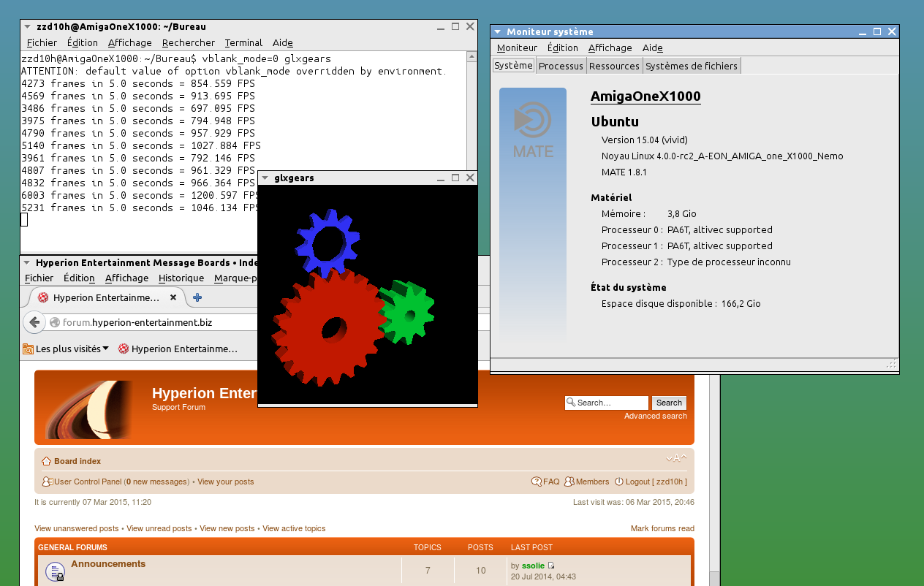The image size is (924, 586).
Task: Follow the View unanswered posts link
Action: tap(76, 528)
